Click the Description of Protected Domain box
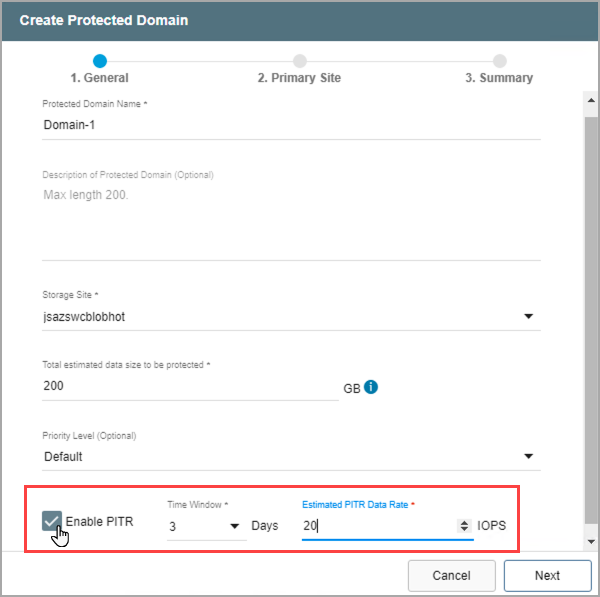The height and width of the screenshot is (597, 600). 290,220
